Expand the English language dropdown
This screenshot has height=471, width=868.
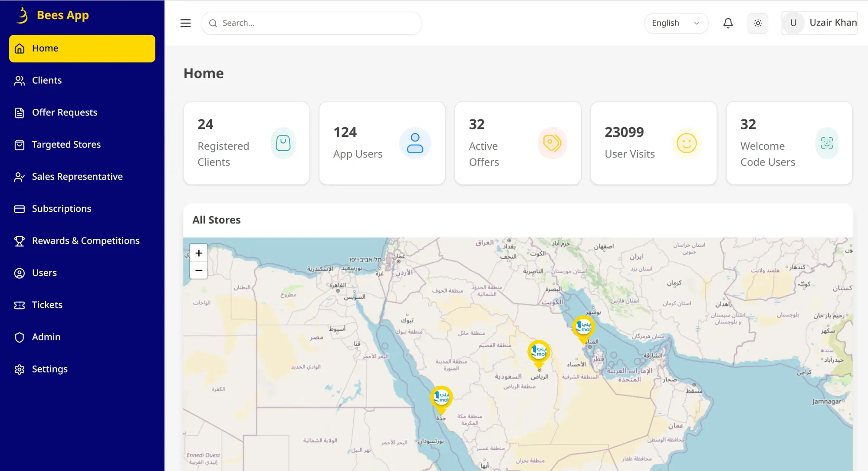click(676, 23)
